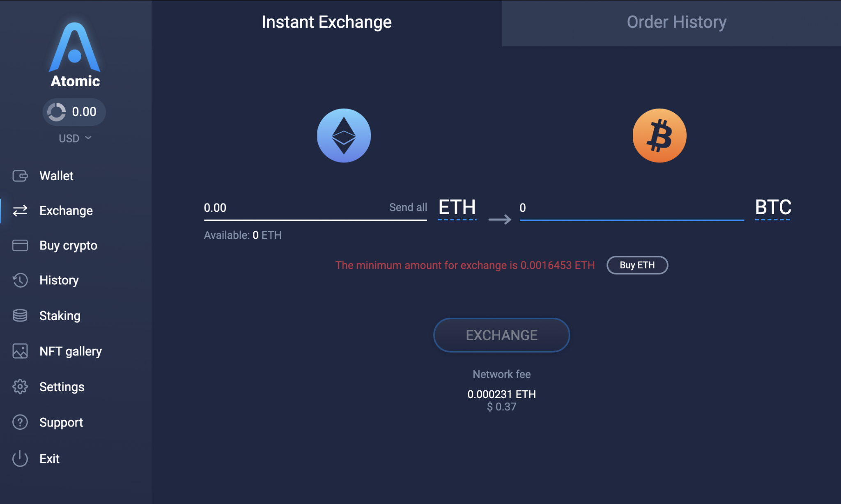Click the Bitcoin logo above the receive field
The height and width of the screenshot is (504, 841).
point(659,136)
